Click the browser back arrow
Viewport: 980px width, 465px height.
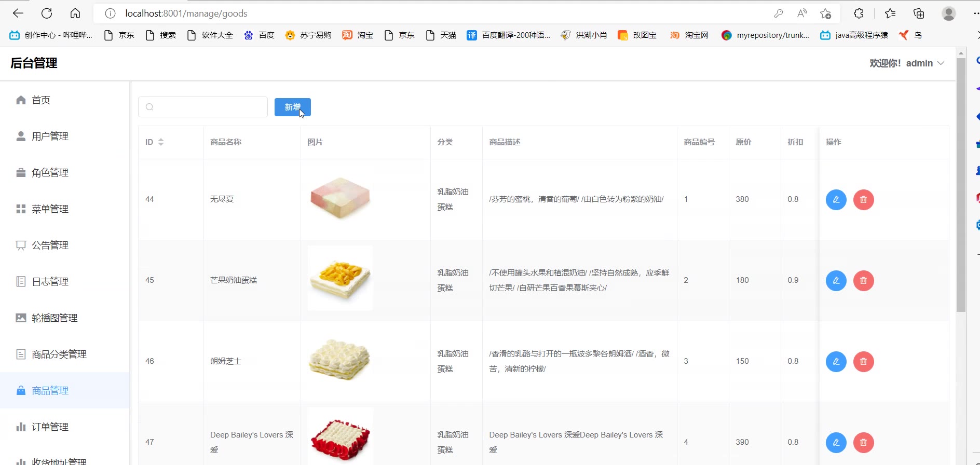coord(18,13)
